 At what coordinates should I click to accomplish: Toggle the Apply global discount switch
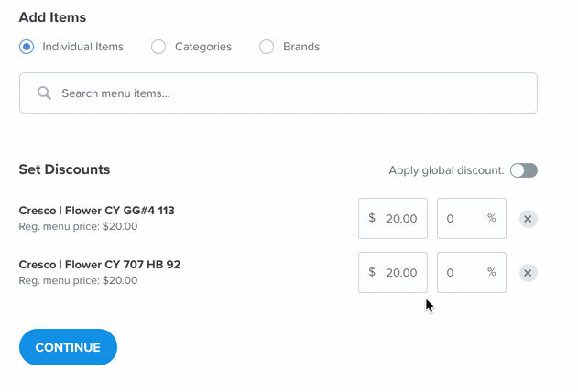(524, 170)
